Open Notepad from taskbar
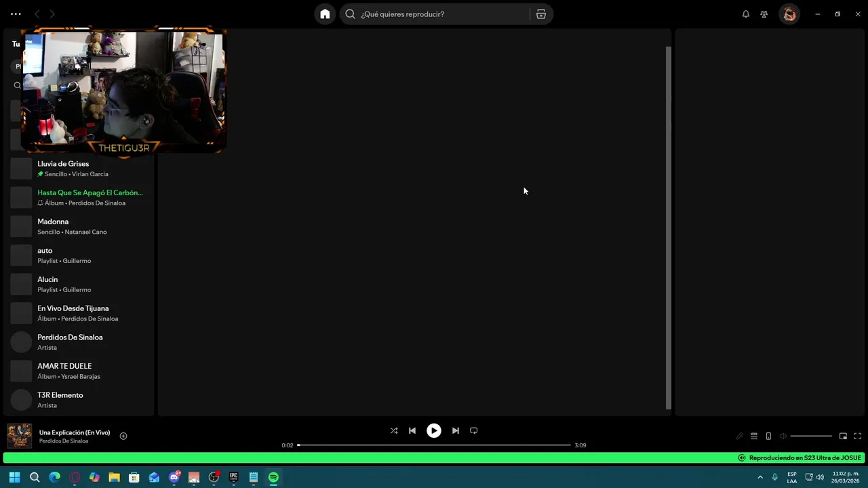This screenshot has width=868, height=488. click(254, 477)
